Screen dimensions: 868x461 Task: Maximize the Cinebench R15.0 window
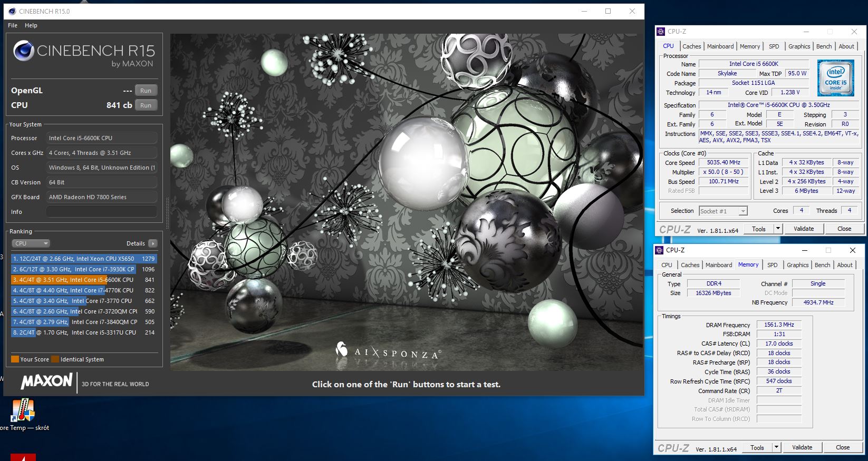[608, 11]
